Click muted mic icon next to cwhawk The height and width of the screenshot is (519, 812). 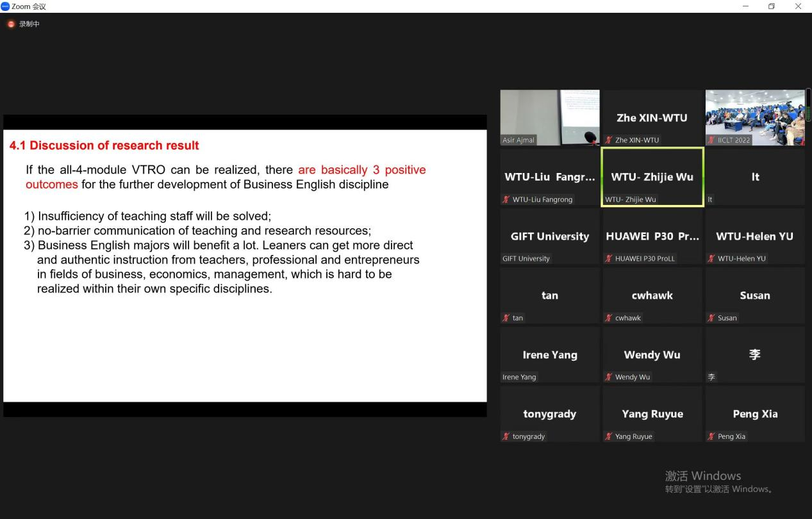point(609,318)
